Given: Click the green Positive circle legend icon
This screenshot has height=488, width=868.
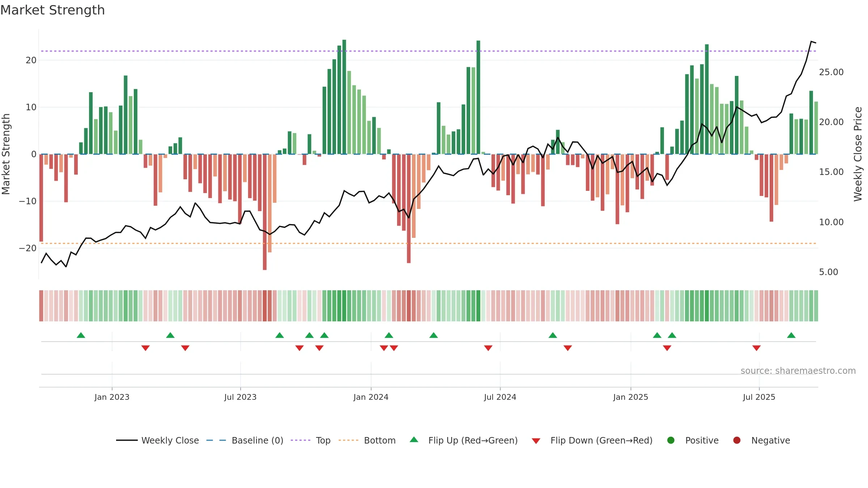Looking at the screenshot, I should click(x=671, y=440).
